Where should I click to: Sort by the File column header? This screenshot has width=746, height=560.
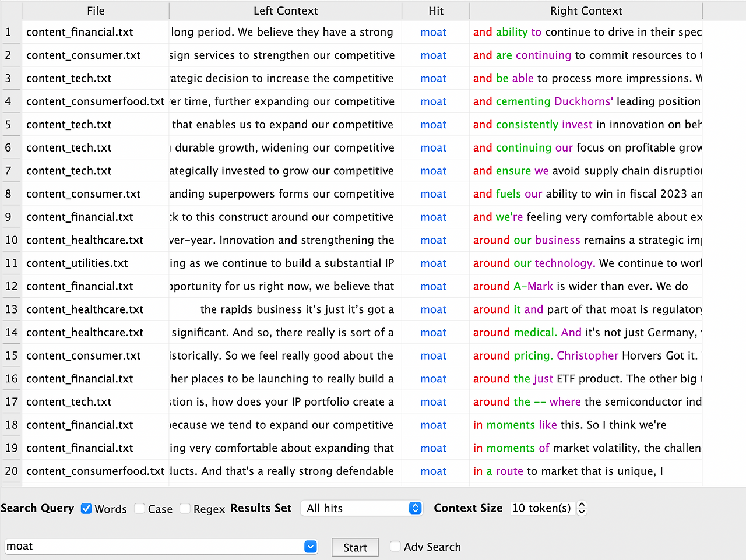point(96,11)
